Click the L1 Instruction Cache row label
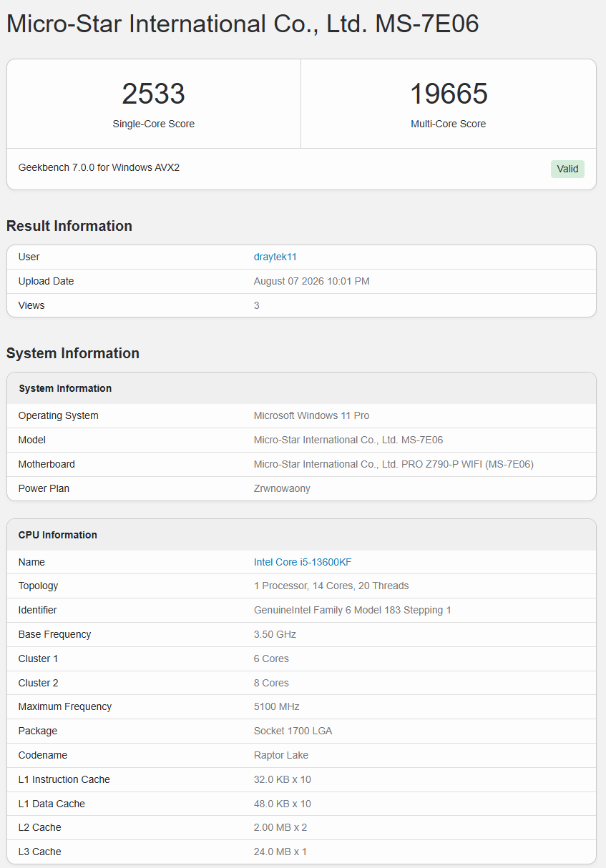606x868 pixels. tap(64, 779)
